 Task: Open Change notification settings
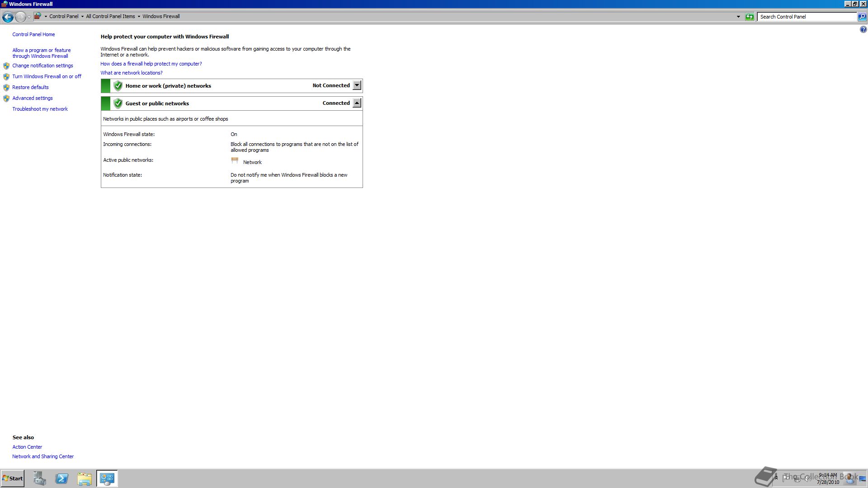tap(42, 66)
